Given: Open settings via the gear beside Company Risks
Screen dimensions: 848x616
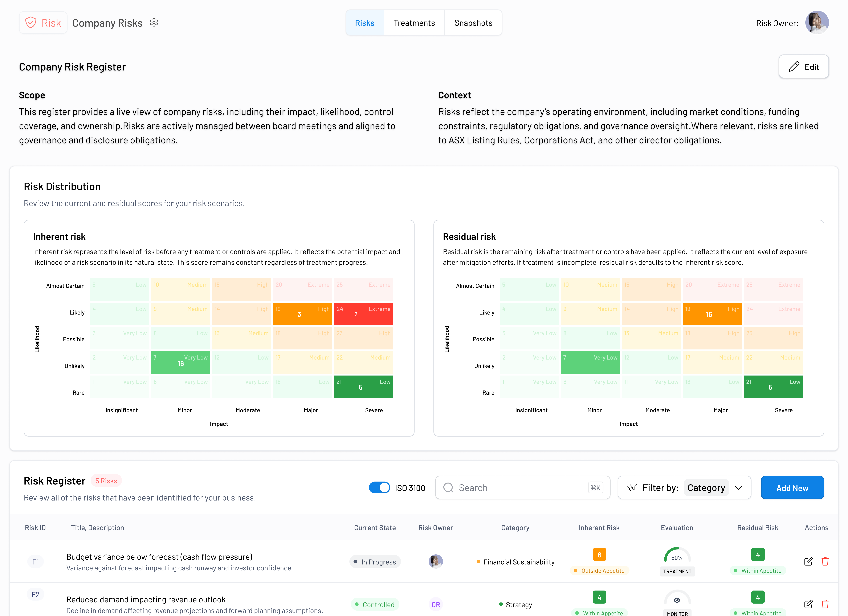Looking at the screenshot, I should (x=154, y=23).
